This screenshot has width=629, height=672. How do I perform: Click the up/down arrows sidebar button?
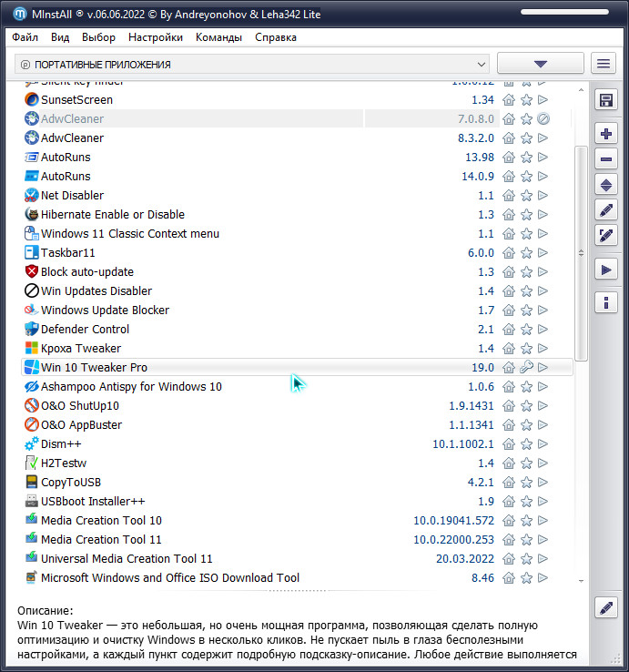pos(606,184)
